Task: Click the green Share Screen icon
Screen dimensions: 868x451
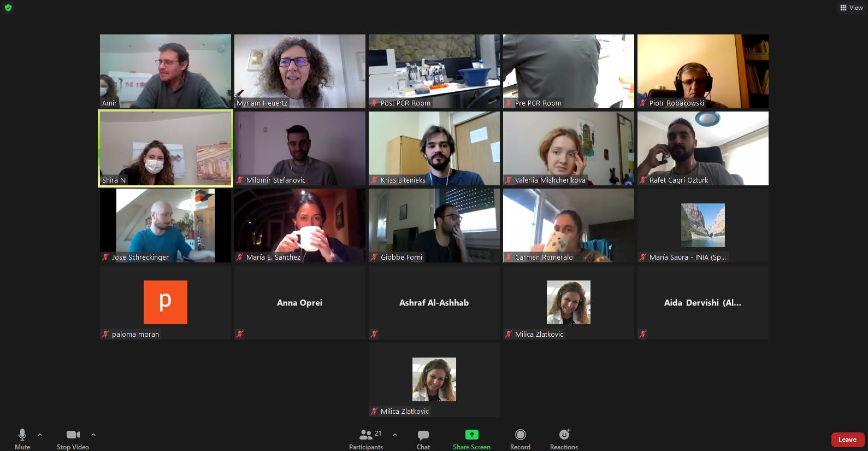Action: click(471, 435)
